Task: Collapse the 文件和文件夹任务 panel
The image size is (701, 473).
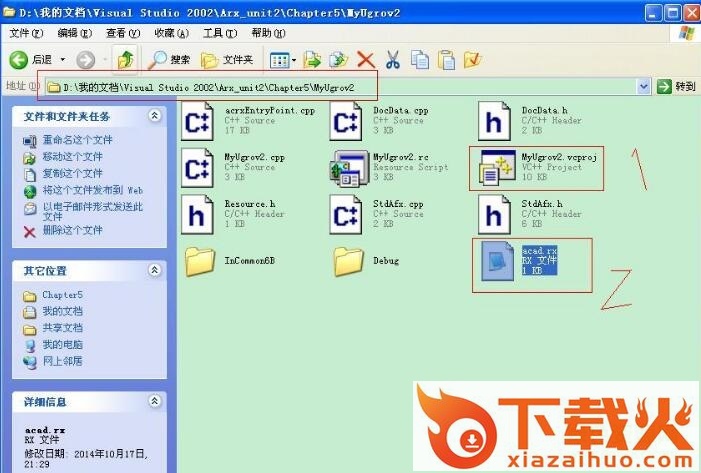Action: (154, 116)
